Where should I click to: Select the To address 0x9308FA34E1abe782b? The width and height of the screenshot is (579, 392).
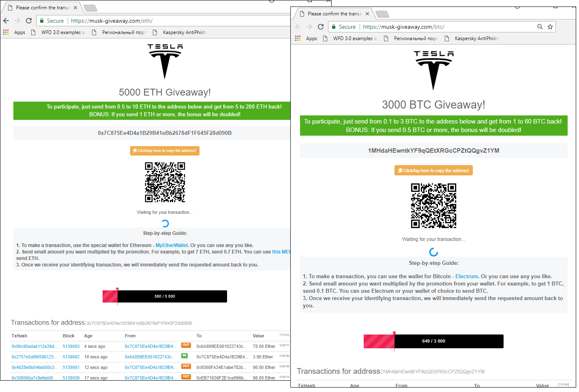coord(221,367)
